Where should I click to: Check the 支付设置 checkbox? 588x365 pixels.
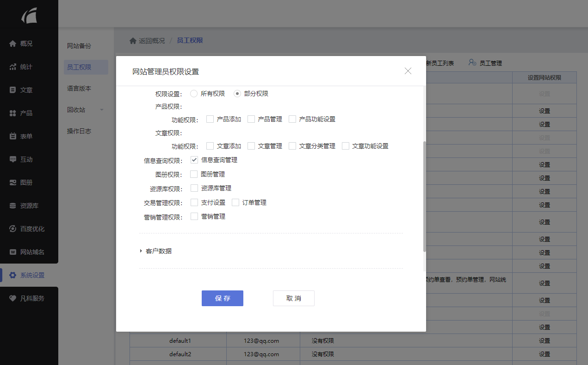click(x=194, y=202)
